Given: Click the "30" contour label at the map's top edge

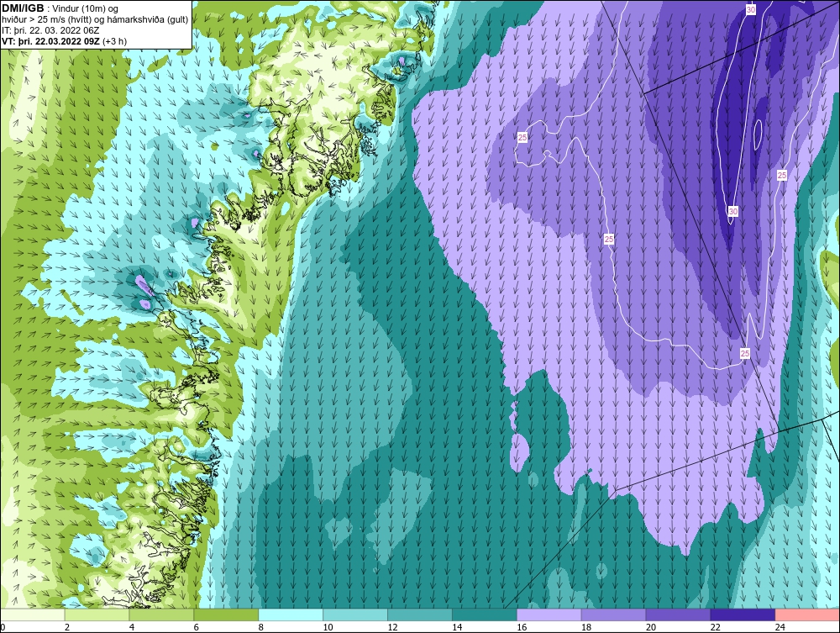Looking at the screenshot, I should click(x=750, y=9).
